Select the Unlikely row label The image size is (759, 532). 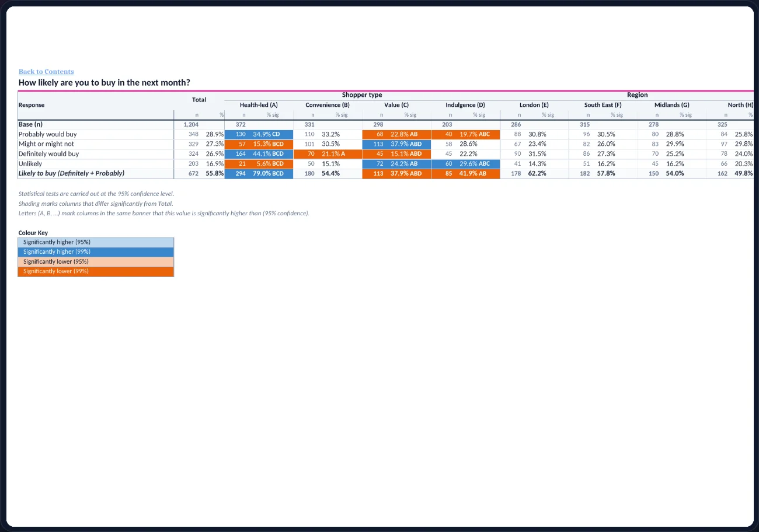pyautogui.click(x=30, y=164)
